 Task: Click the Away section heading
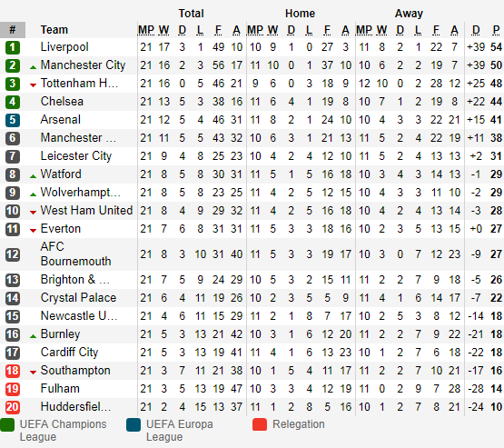pyautogui.click(x=409, y=14)
